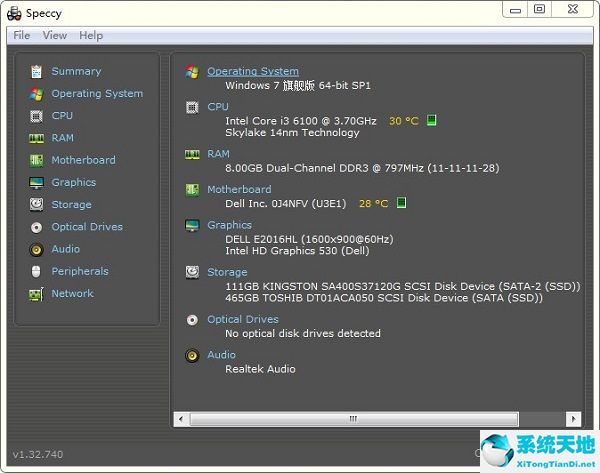Click the Summary clipboard icon in sidebar
600x473 pixels.
[x=36, y=72]
